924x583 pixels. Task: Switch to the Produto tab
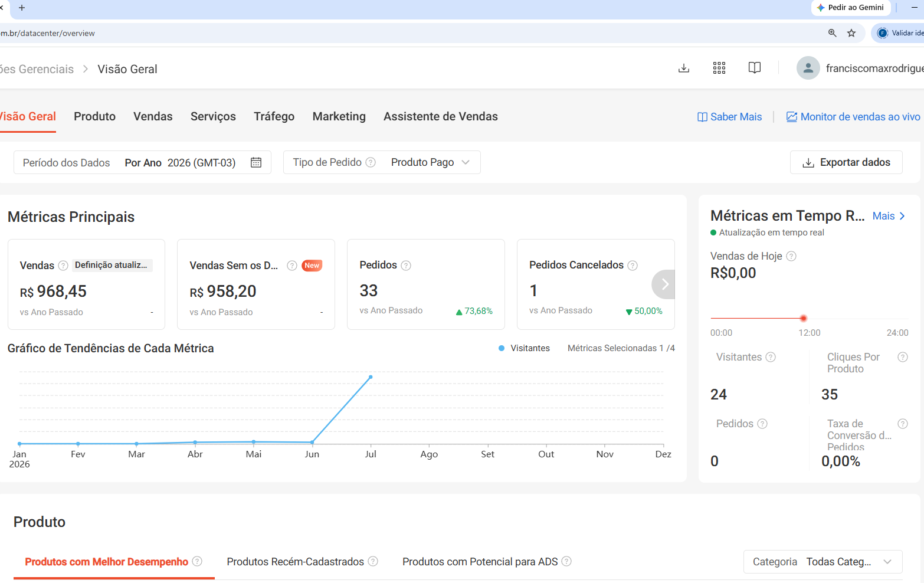coord(94,116)
